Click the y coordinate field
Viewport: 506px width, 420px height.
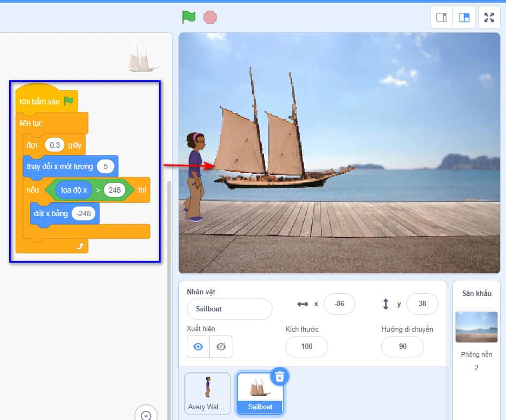pyautogui.click(x=422, y=303)
